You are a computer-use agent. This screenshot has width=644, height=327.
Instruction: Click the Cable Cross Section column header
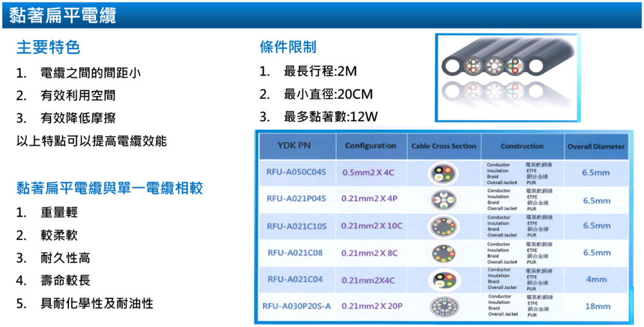pos(444,146)
